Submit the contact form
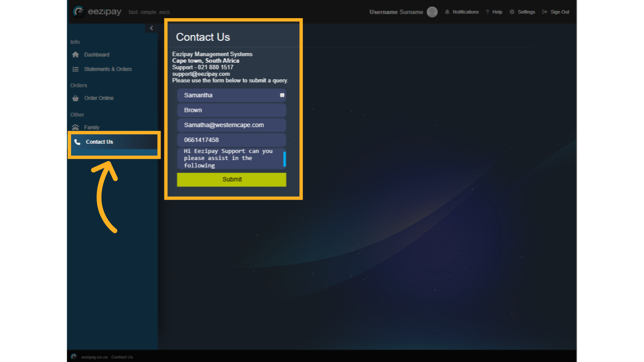Screen dimensions: 644x362 click(x=231, y=180)
